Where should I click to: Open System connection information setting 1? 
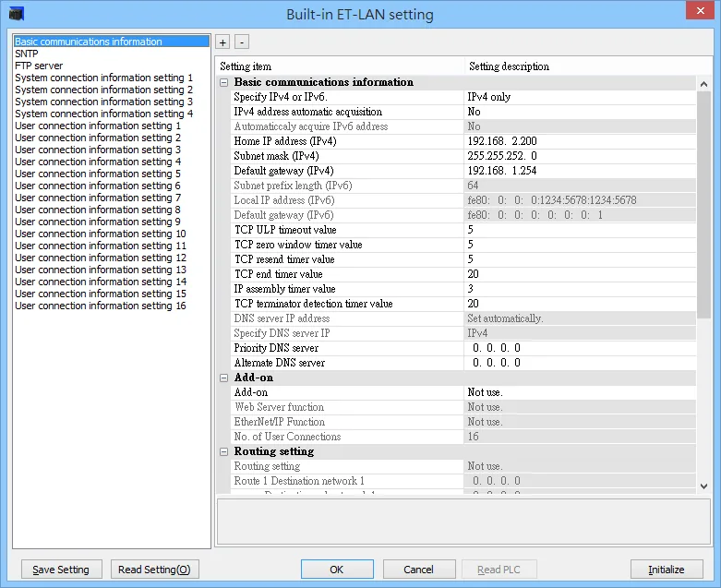tap(104, 78)
